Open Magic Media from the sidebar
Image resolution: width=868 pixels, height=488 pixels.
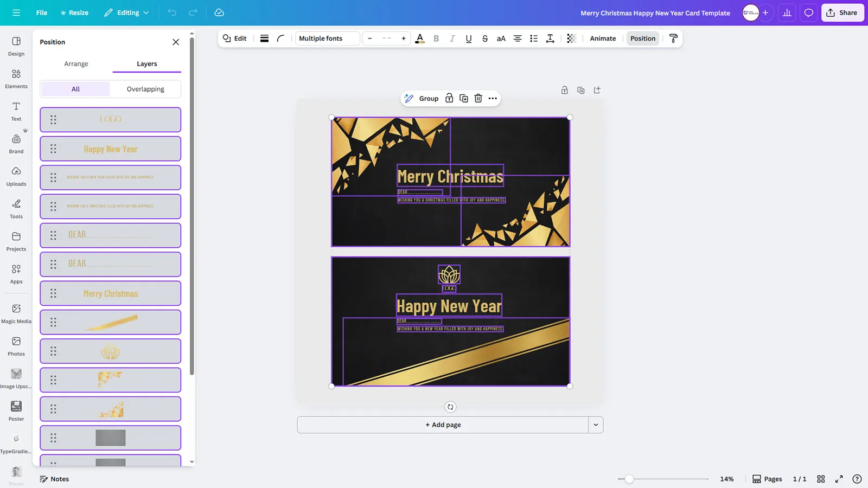(x=16, y=312)
